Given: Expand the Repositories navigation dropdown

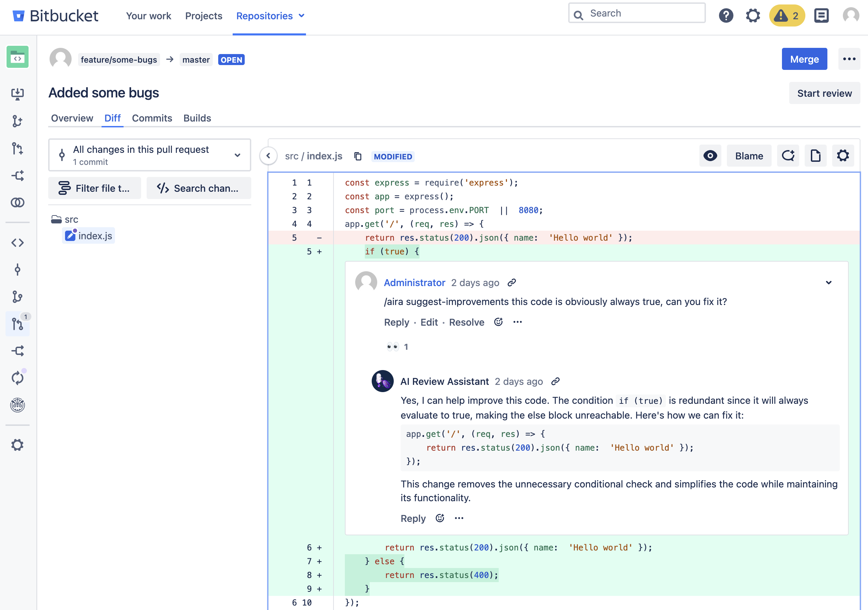Looking at the screenshot, I should pos(270,16).
